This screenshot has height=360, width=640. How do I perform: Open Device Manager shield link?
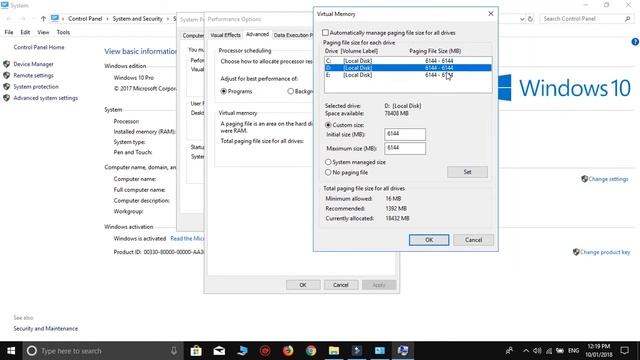tap(33, 64)
